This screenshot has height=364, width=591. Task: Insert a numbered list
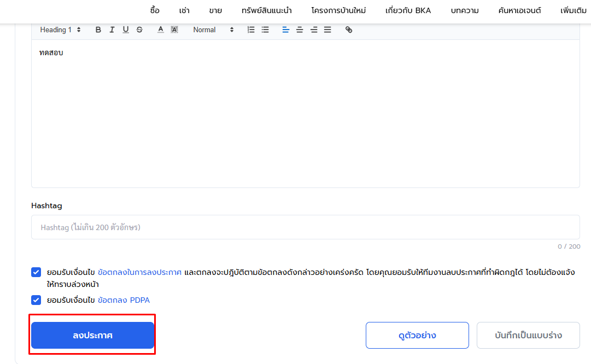tap(251, 30)
